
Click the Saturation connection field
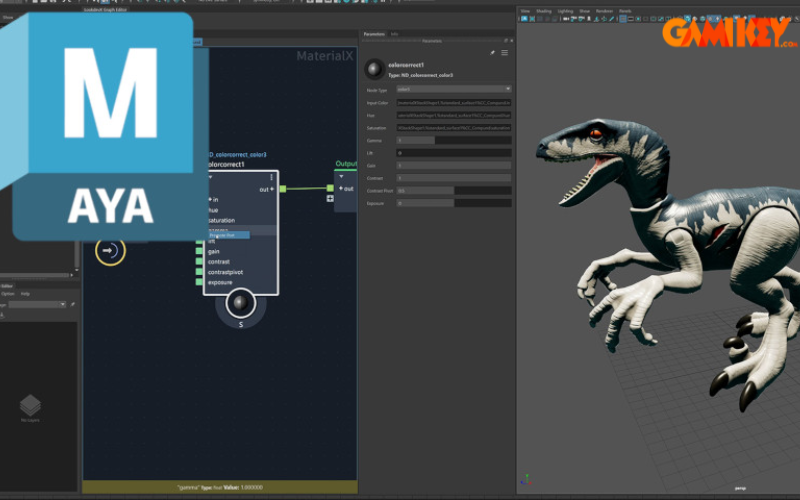click(454, 128)
